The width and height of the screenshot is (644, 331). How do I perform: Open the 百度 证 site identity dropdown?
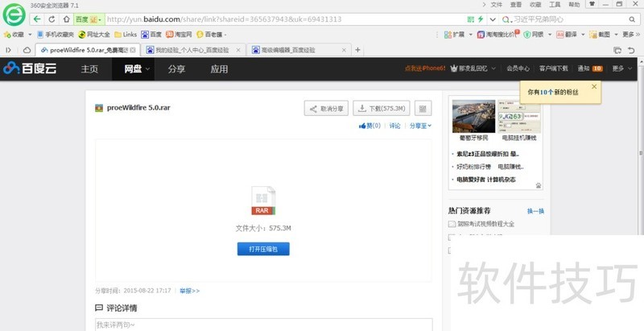pos(89,19)
